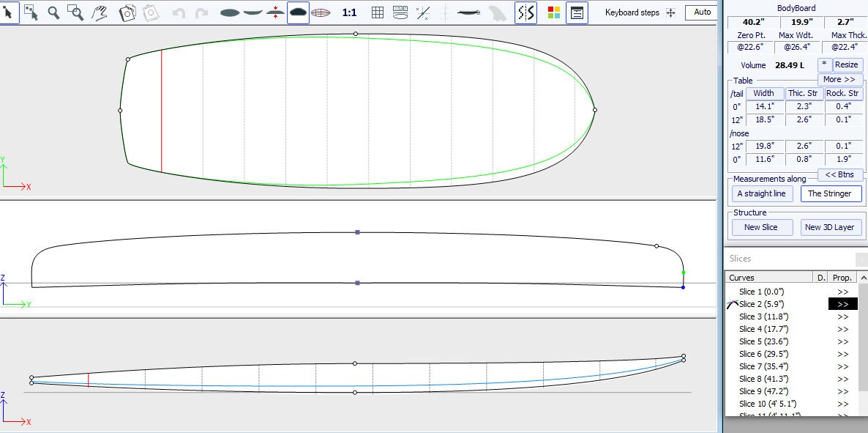Edit the 2.7" thickness field
This screenshot has width=868, height=433.
[845, 22]
